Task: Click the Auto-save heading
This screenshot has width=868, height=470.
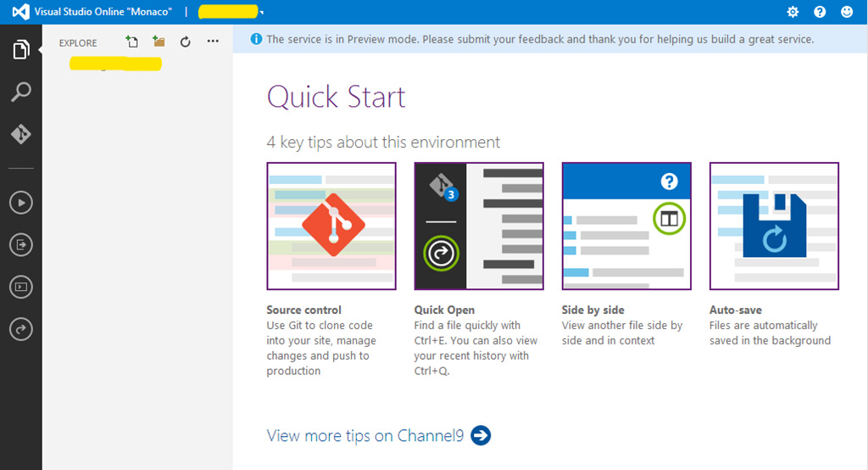Action: click(x=736, y=310)
